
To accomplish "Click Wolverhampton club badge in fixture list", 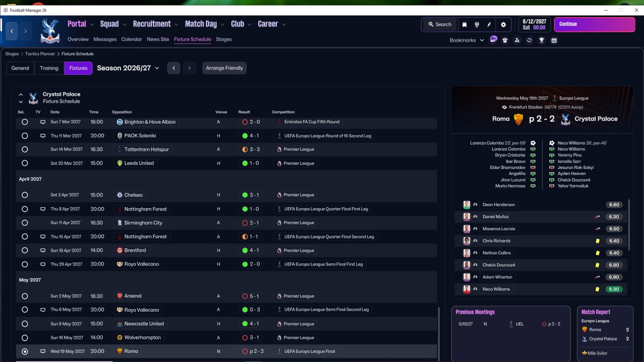I will tap(120, 338).
